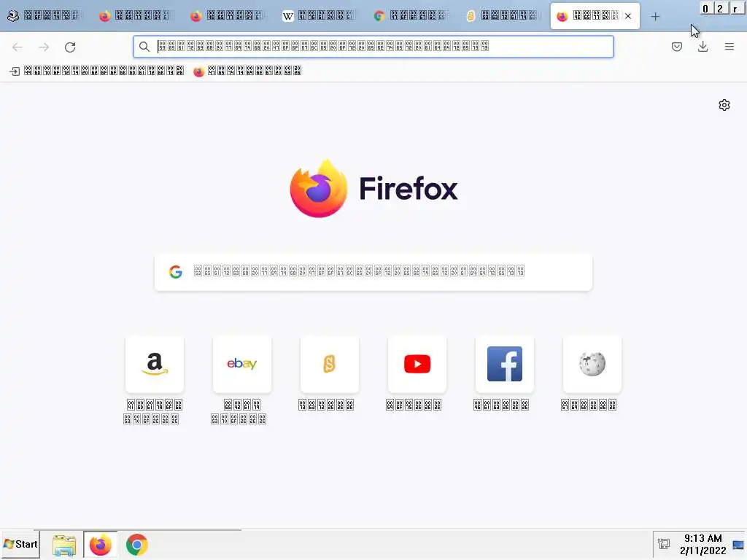Go back with the back arrow
Image resolution: width=747 pixels, height=560 pixels.
18,47
